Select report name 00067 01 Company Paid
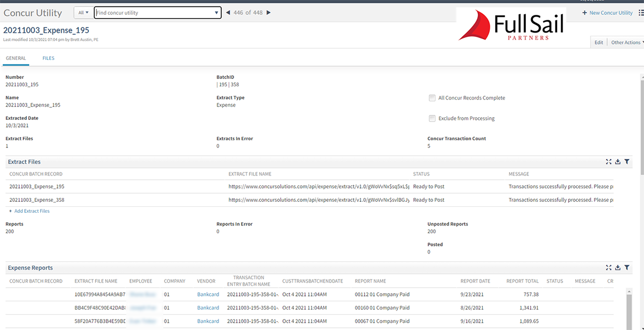644x330 pixels. [382, 321]
